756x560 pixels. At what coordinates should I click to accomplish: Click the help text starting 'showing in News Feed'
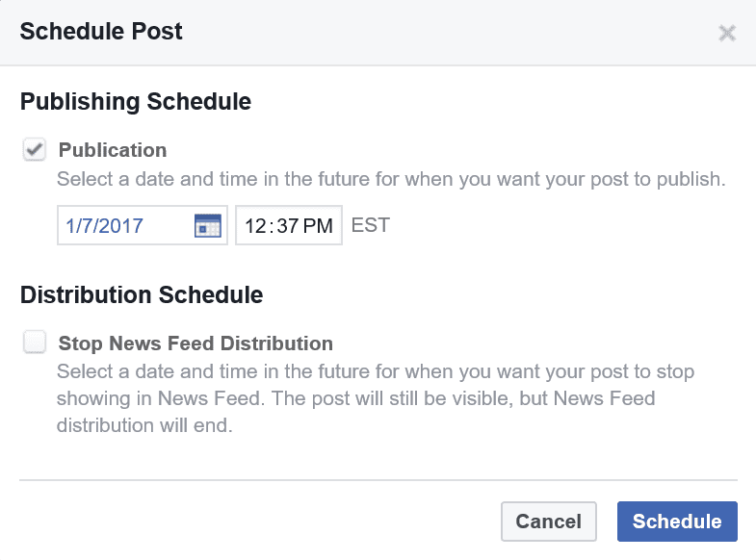pyautogui.click(x=355, y=398)
